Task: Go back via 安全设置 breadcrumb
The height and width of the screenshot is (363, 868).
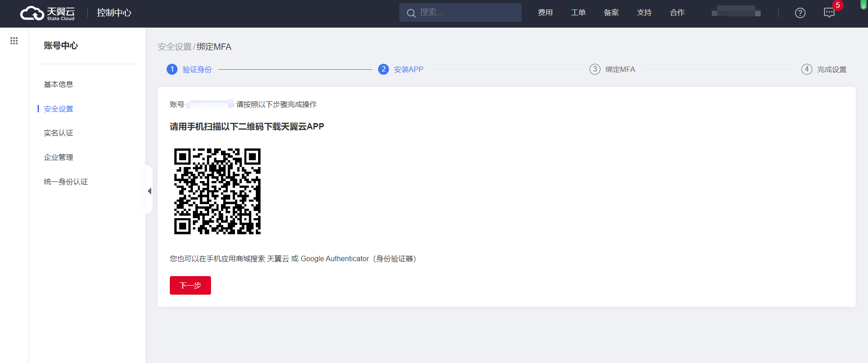Action: (x=175, y=47)
